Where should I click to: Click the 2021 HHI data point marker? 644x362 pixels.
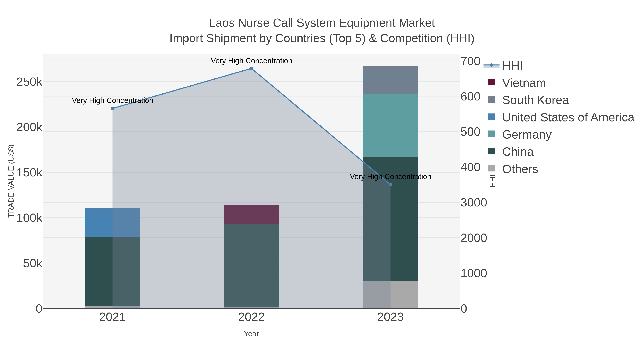click(x=113, y=109)
